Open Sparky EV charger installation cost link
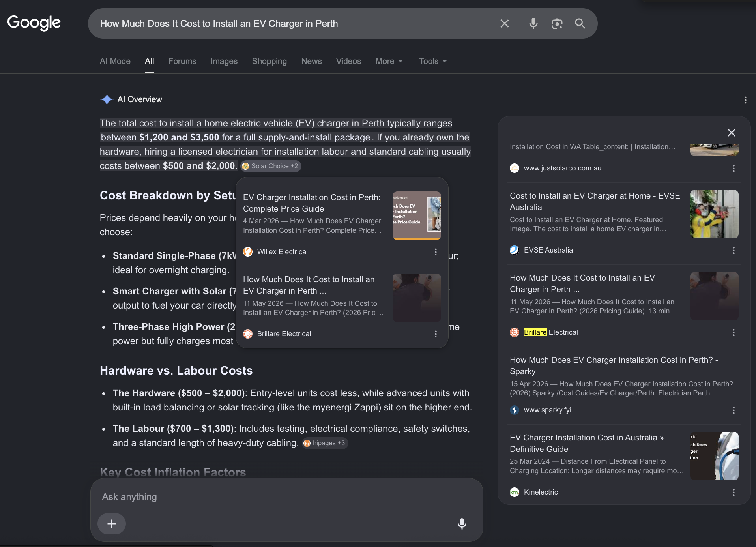 click(614, 365)
